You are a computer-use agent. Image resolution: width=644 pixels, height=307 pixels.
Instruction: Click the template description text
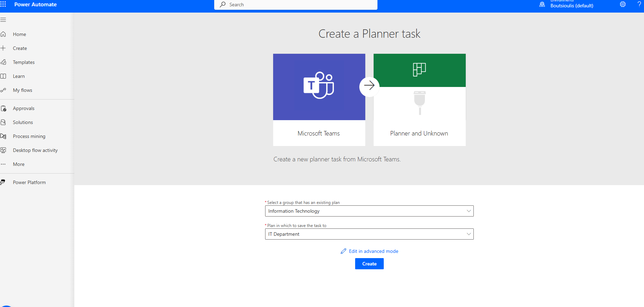337,159
